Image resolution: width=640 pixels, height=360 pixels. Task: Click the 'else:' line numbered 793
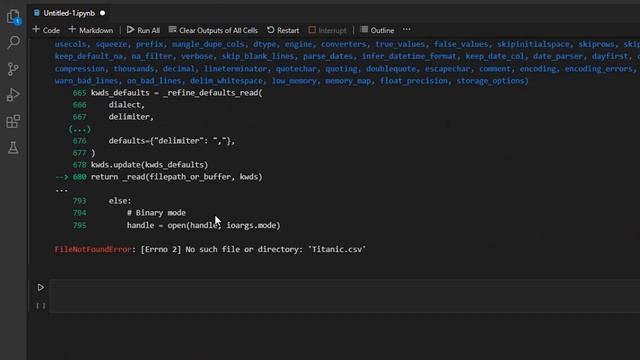point(120,201)
